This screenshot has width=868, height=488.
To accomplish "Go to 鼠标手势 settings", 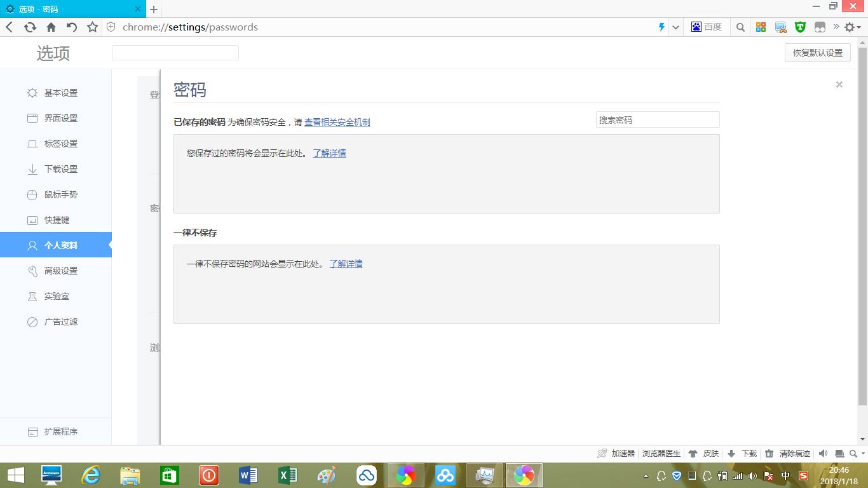I will click(56, 194).
